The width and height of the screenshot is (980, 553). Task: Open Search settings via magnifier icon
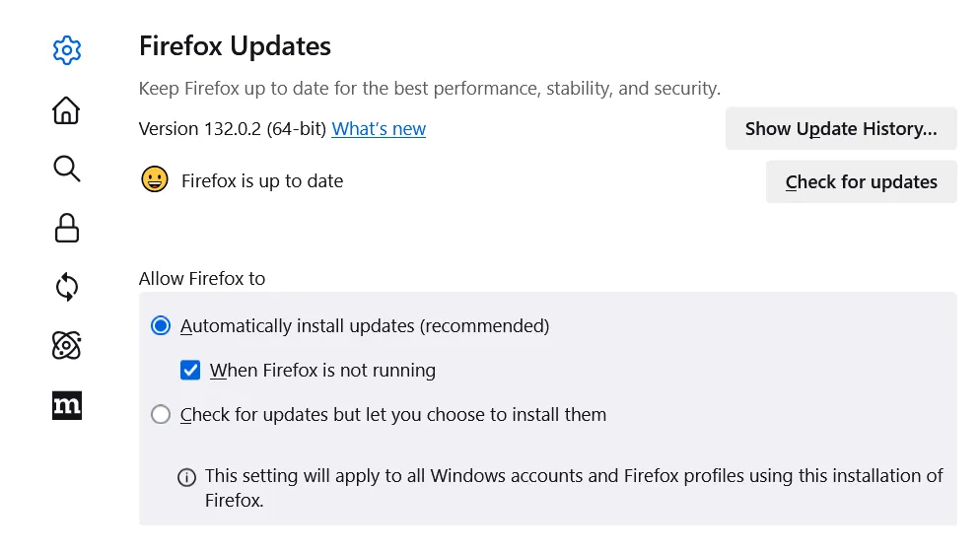point(66,169)
